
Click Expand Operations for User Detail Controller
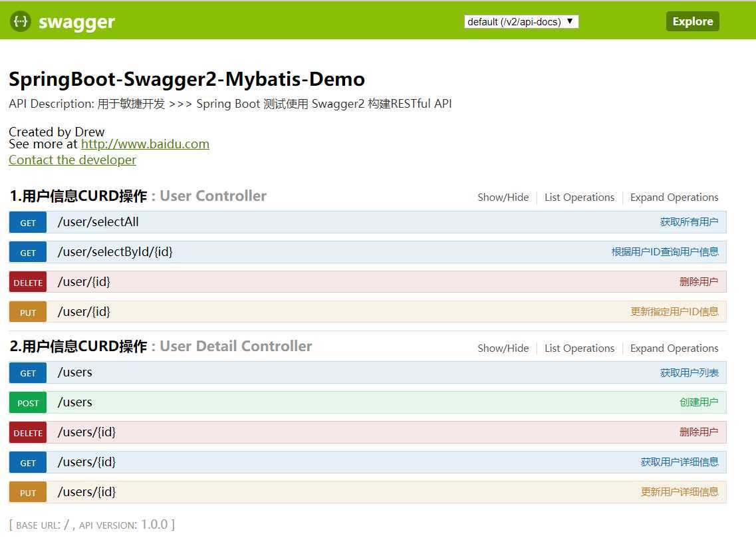click(674, 348)
